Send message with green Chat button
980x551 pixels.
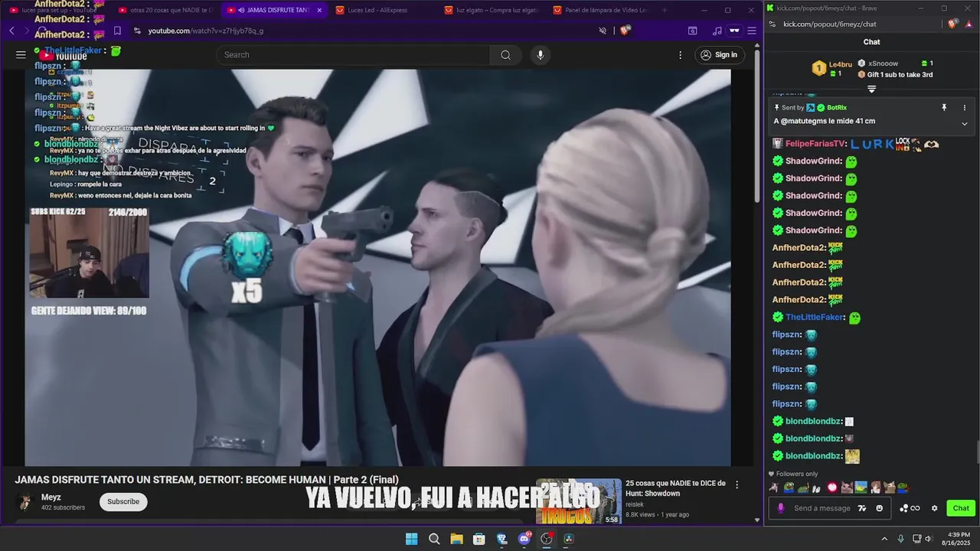click(961, 508)
